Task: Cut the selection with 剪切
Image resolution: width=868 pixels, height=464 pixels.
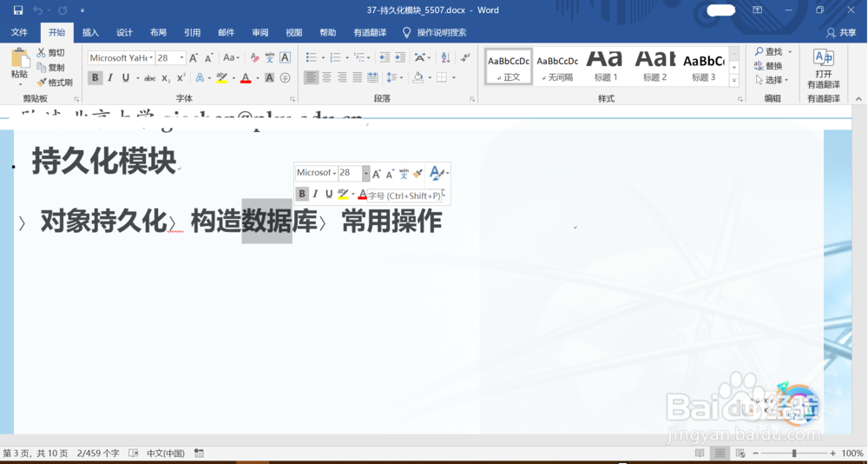Action: pyautogui.click(x=51, y=53)
